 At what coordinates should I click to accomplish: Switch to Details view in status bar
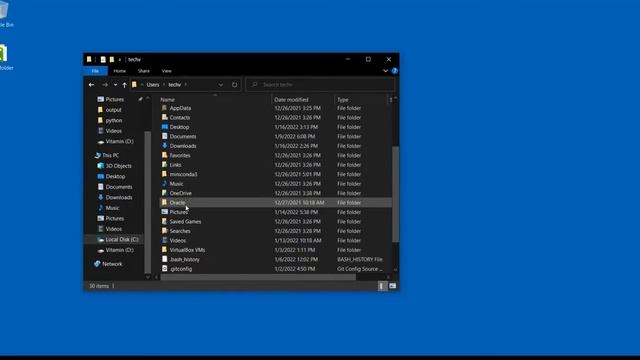(x=381, y=286)
